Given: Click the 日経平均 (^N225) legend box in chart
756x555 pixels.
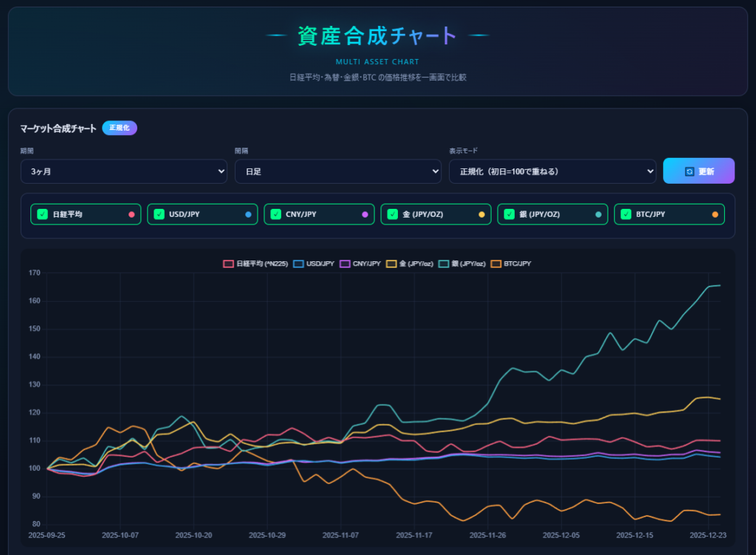Looking at the screenshot, I should point(229,263).
